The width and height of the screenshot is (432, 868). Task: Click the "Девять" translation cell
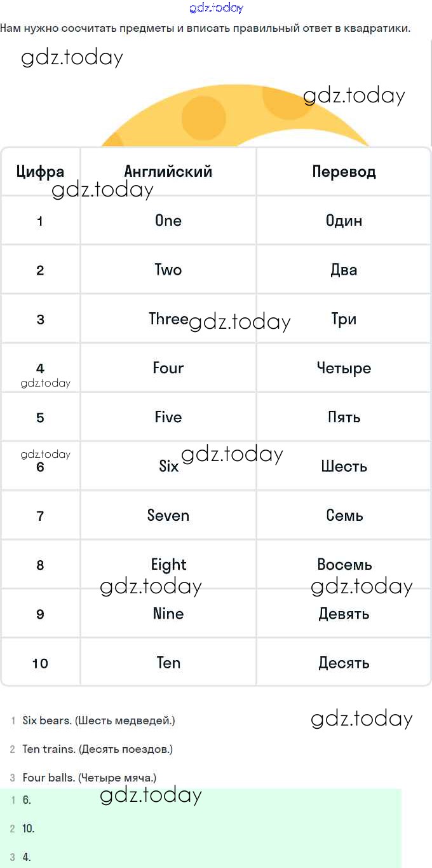coord(344,614)
